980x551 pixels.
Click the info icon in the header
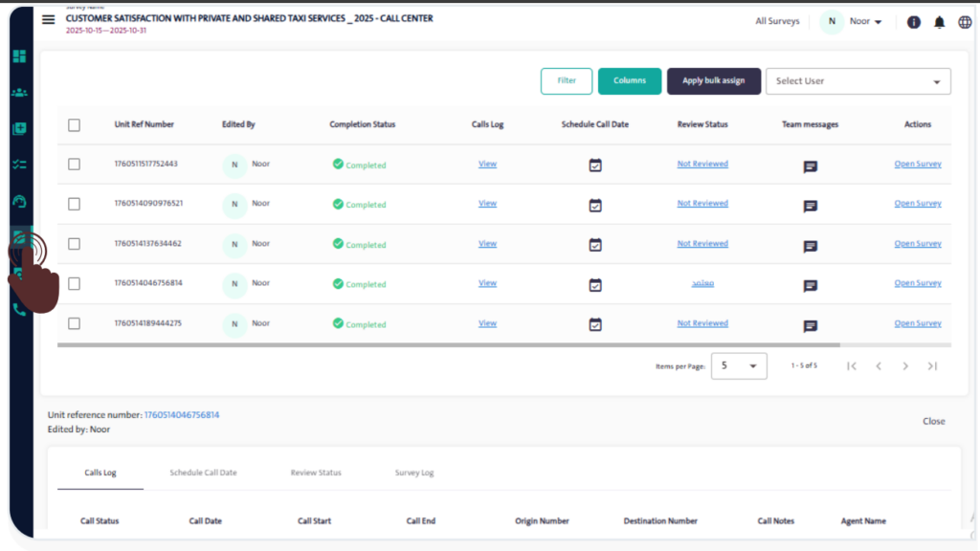pos(914,22)
